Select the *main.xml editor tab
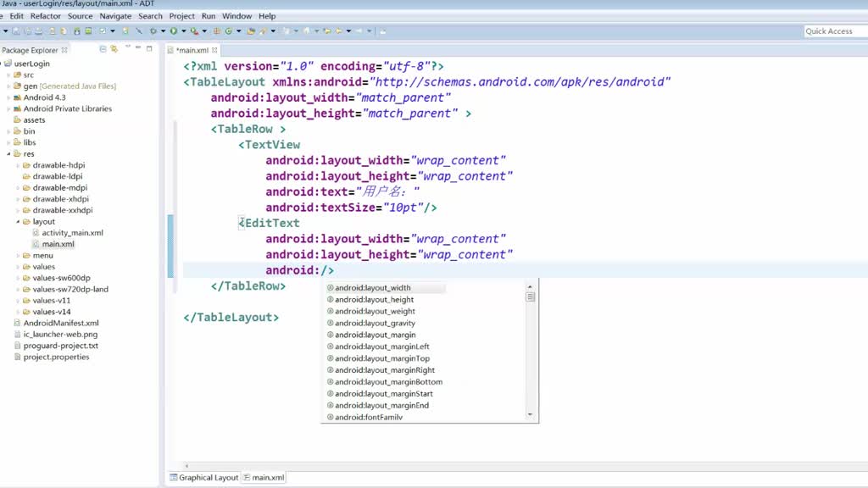 [x=192, y=50]
